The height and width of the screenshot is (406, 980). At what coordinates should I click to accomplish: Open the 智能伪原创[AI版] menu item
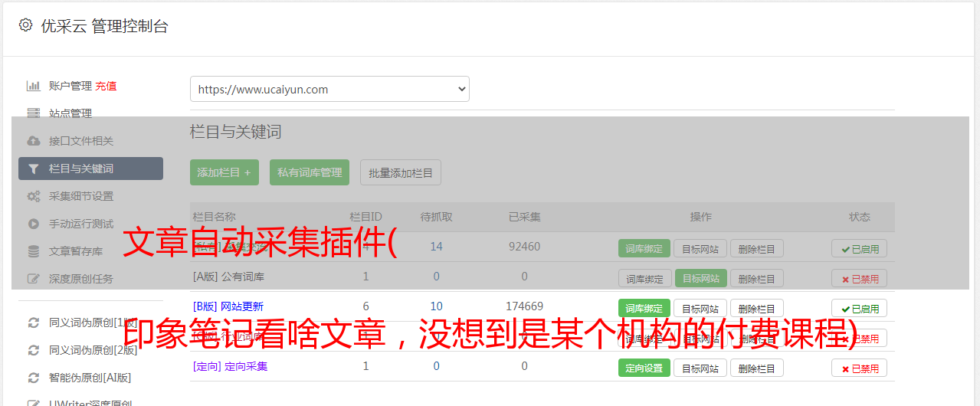[x=90, y=378]
